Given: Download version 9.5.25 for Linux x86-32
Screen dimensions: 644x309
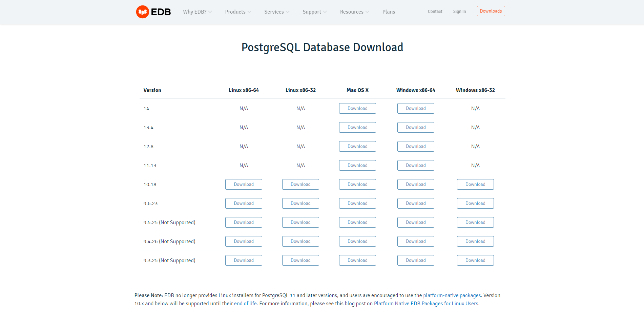Looking at the screenshot, I should point(300,223).
